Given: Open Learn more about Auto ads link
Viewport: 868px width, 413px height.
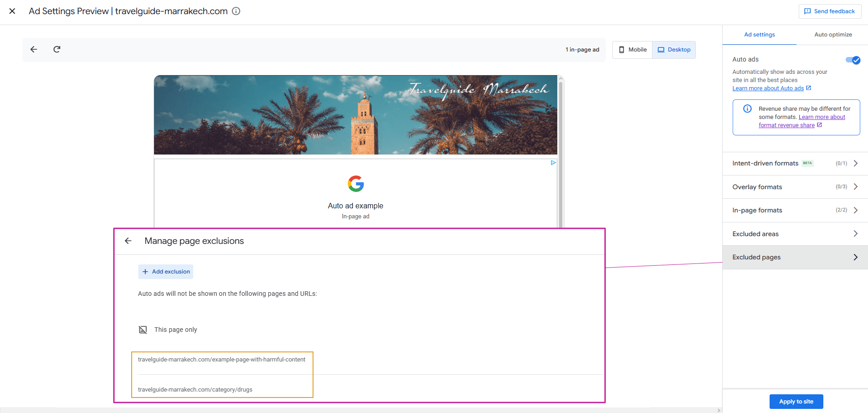Looking at the screenshot, I should pos(768,88).
